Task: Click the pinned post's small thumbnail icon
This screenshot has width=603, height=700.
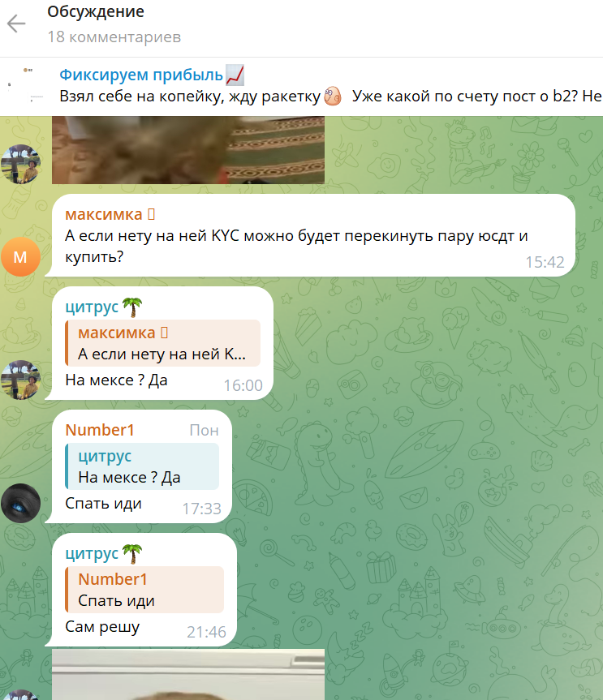Action: [25, 86]
